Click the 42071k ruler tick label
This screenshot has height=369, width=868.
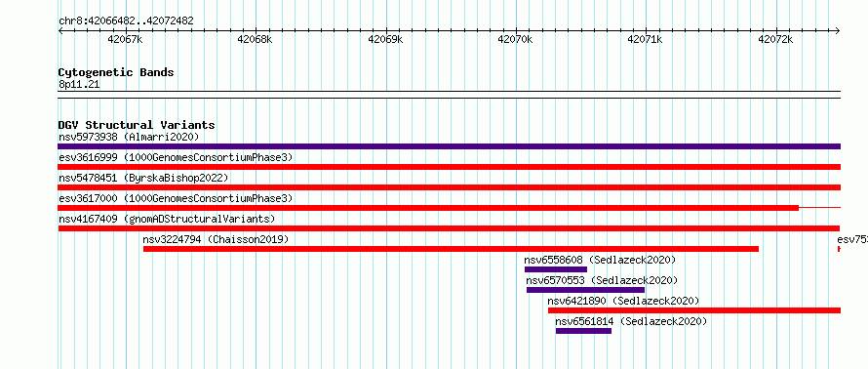coord(646,39)
